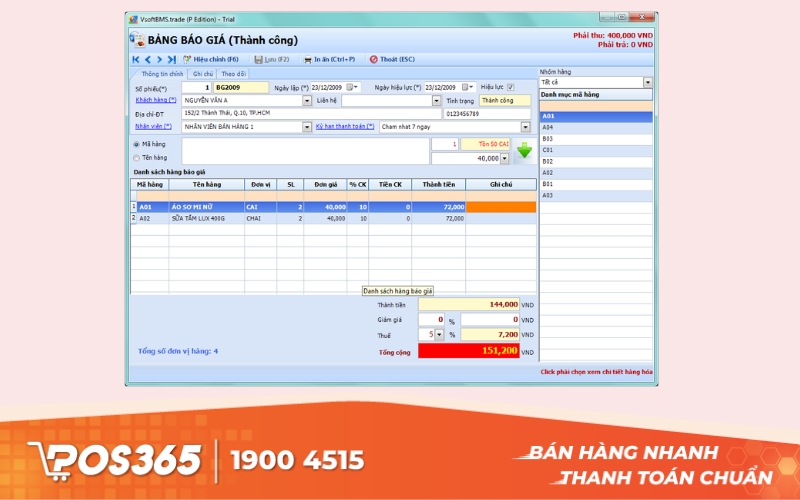Open the Nhân viên (*) link
Image resolution: width=800 pixels, height=500 pixels.
coord(153,126)
